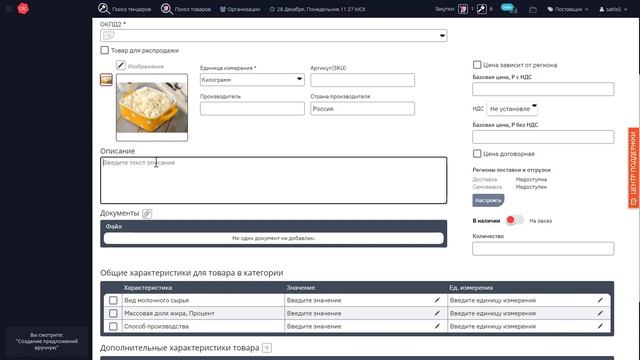The width and height of the screenshot is (640, 360).
Task: Click into the Описание text area
Action: point(273,180)
